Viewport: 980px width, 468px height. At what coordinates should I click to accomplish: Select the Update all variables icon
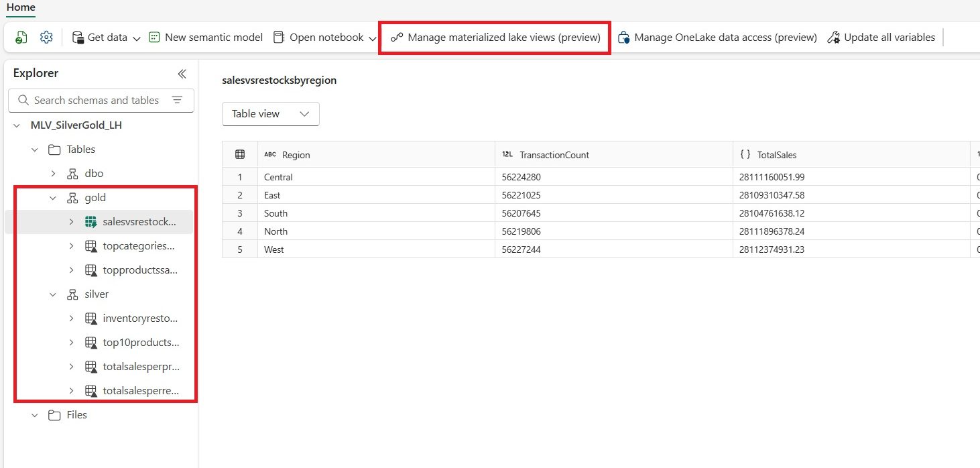coord(833,37)
